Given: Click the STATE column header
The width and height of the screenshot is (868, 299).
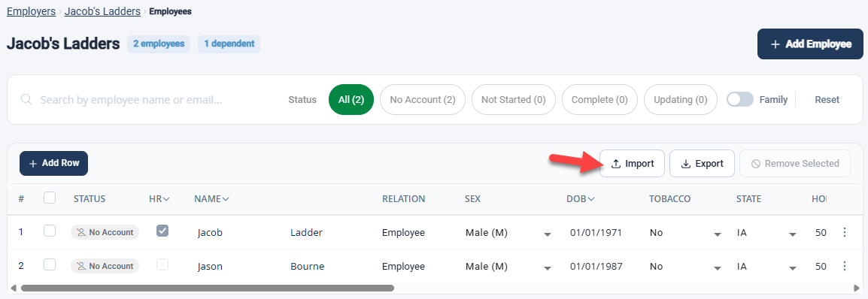Looking at the screenshot, I should [x=748, y=199].
